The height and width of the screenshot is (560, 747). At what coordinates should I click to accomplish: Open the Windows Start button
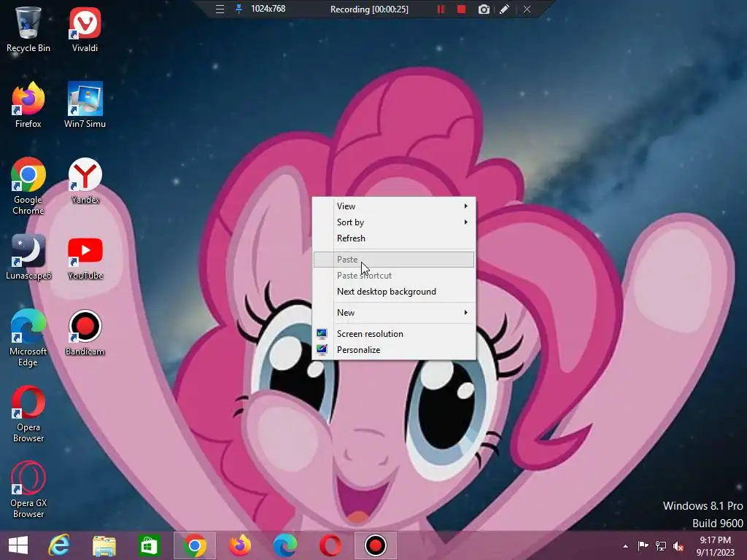[18, 545]
